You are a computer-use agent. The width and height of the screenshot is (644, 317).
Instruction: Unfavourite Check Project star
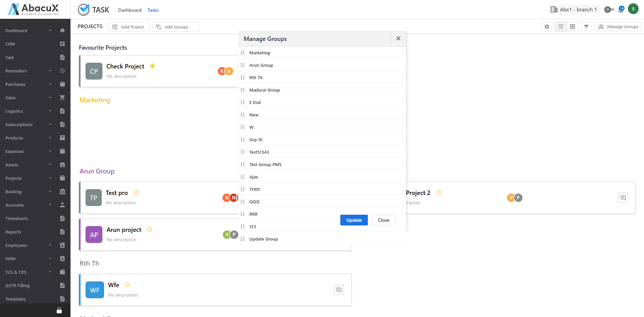153,66
